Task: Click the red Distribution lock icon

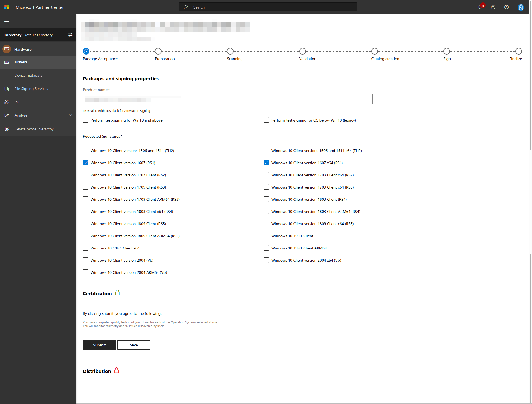Action: [117, 370]
